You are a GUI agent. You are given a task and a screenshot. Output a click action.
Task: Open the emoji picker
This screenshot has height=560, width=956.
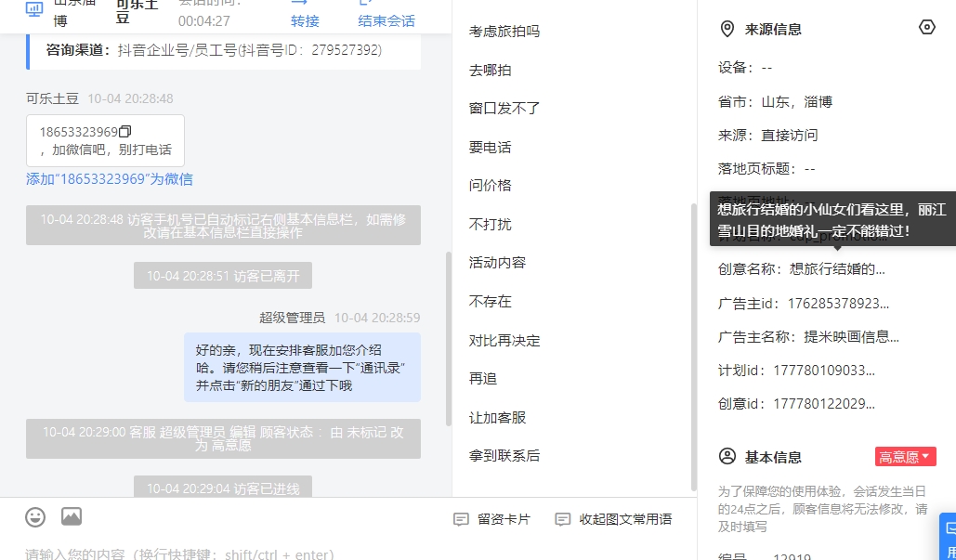[x=35, y=517]
